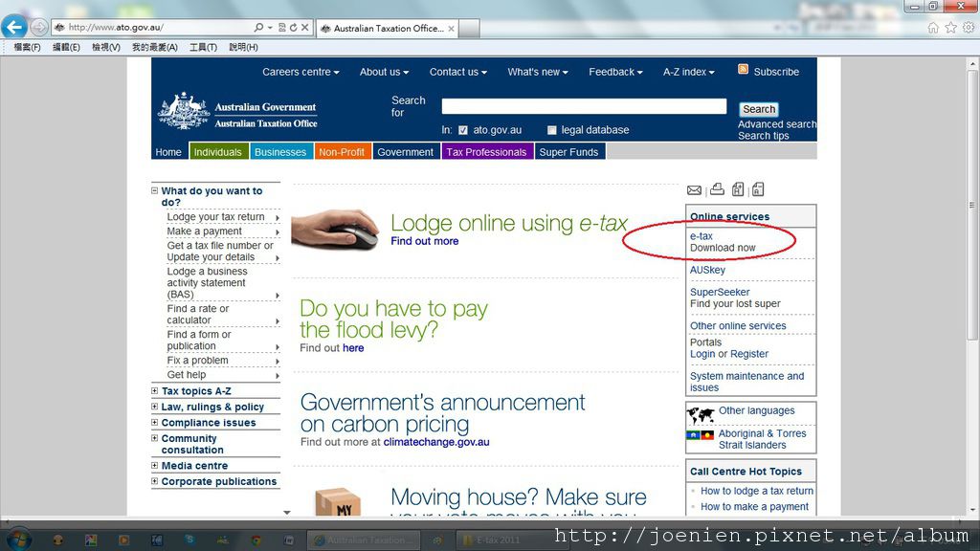Click the page vertical scrollbar thumb

[972, 204]
